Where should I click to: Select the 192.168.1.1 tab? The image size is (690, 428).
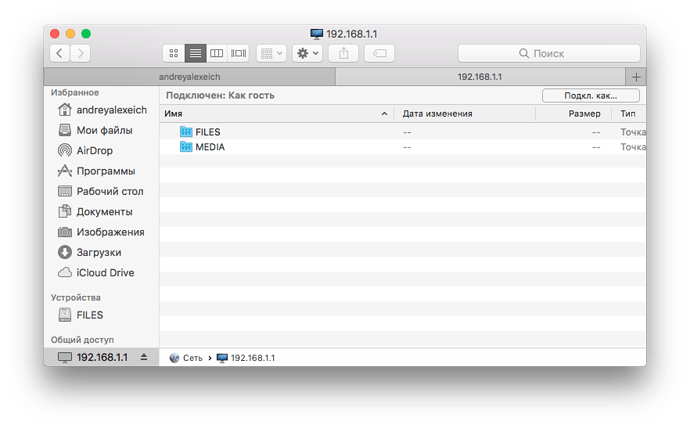pyautogui.click(x=480, y=77)
